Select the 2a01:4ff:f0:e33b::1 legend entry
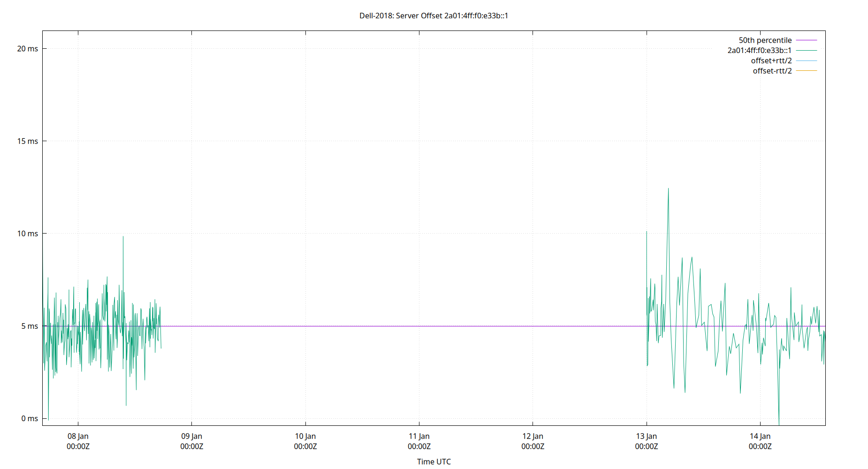Image resolution: width=868 pixels, height=469 pixels. point(759,50)
